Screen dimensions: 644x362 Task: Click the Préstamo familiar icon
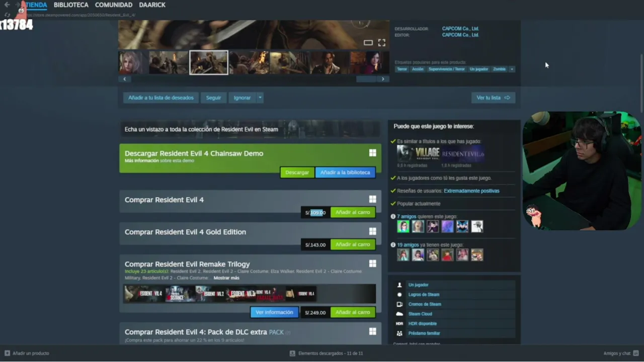(x=399, y=333)
